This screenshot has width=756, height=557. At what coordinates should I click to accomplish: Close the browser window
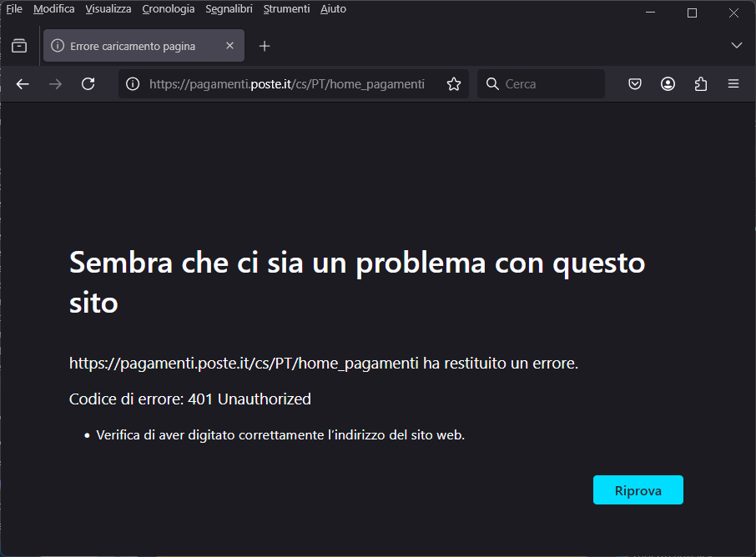point(733,13)
